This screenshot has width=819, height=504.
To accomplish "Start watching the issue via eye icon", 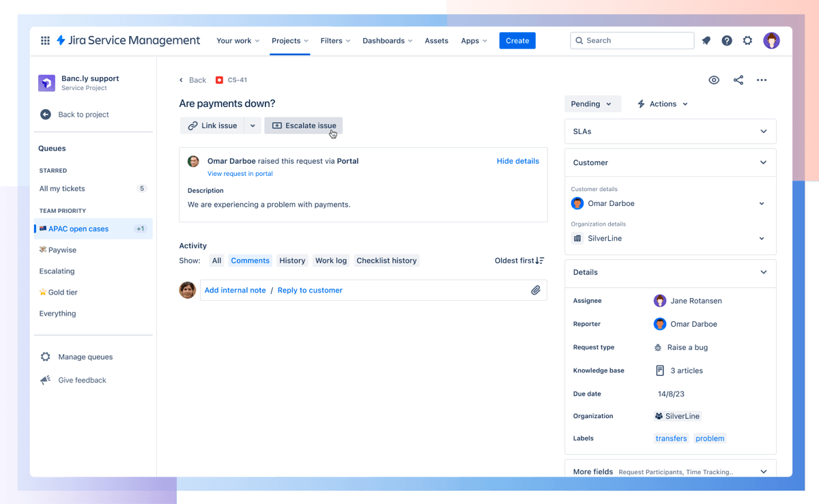I will (x=714, y=80).
